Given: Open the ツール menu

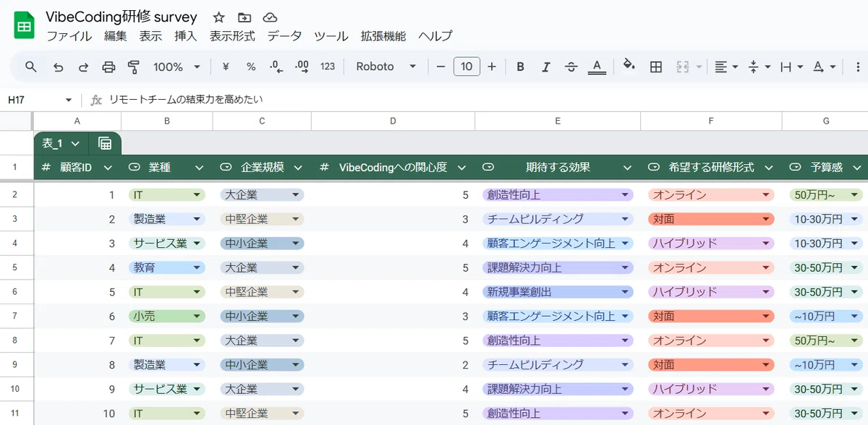Looking at the screenshot, I should pyautogui.click(x=331, y=36).
